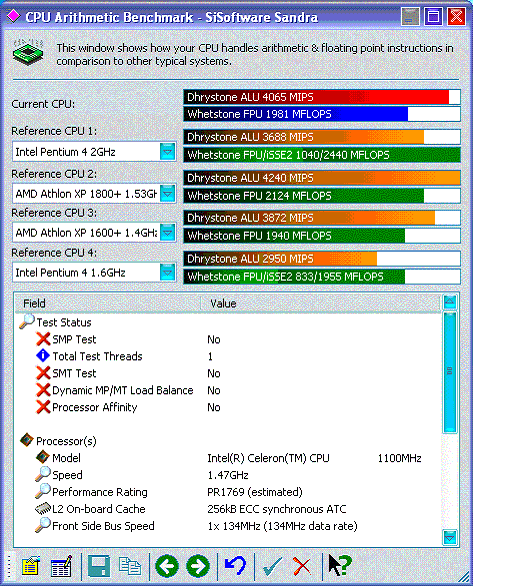Viewport: 512px width, 587px height.
Task: Click the scrollbar down arrow
Action: coord(450,538)
